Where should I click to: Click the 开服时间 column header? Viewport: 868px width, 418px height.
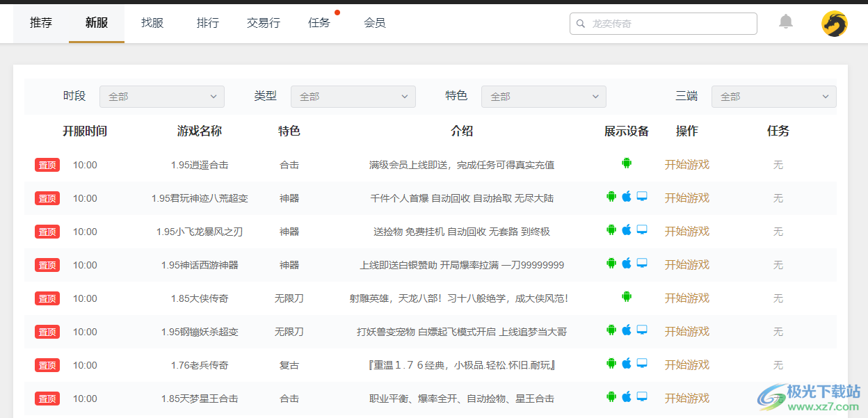[85, 131]
